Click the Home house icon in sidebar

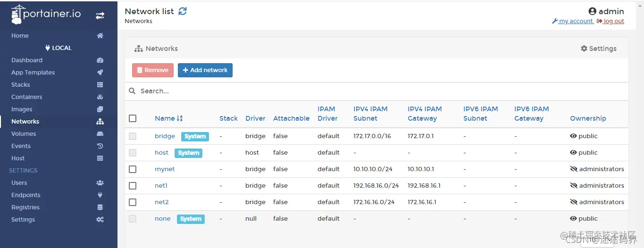tap(100, 36)
